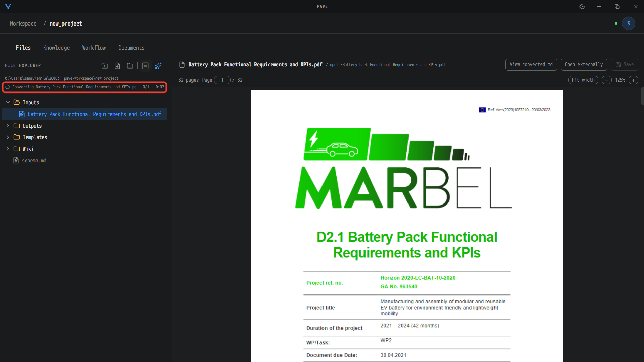The width and height of the screenshot is (644, 362).
Task: Expand the Templates folder chevron
Action: pyautogui.click(x=8, y=137)
